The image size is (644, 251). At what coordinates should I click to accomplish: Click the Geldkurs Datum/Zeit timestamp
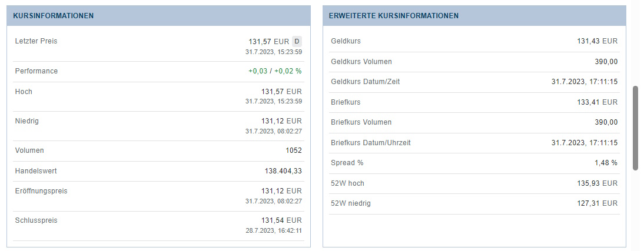[584, 82]
